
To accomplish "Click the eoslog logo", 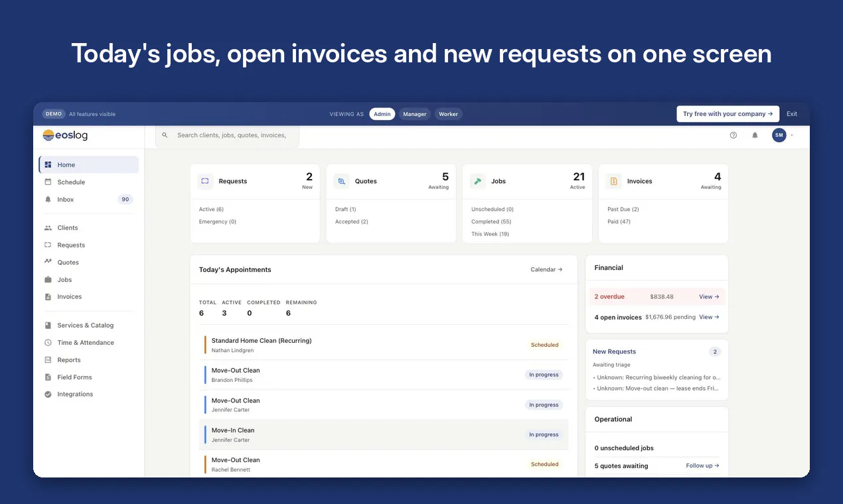I will coord(65,135).
